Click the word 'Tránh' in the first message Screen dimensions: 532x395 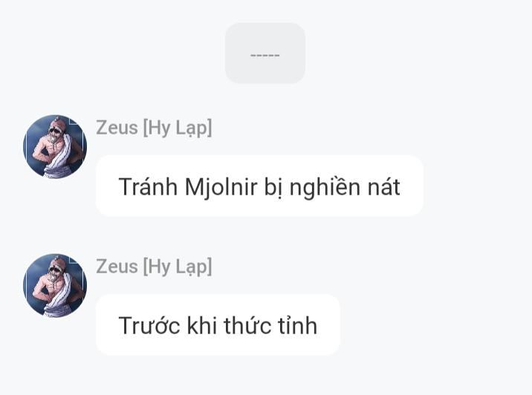[x=148, y=186]
